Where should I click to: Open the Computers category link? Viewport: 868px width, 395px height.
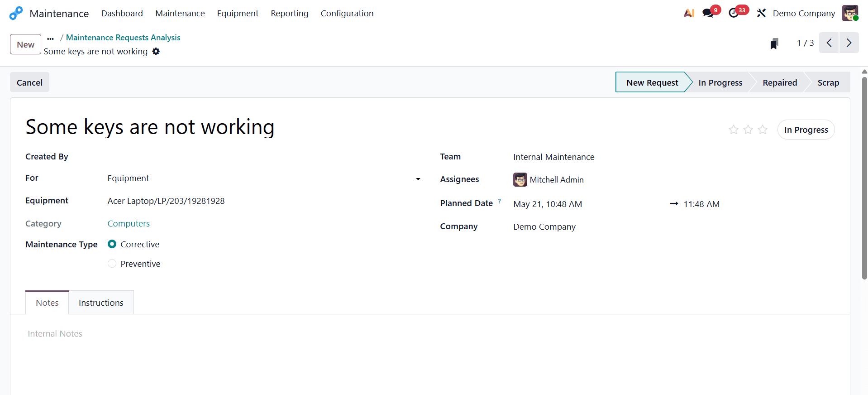tap(129, 223)
